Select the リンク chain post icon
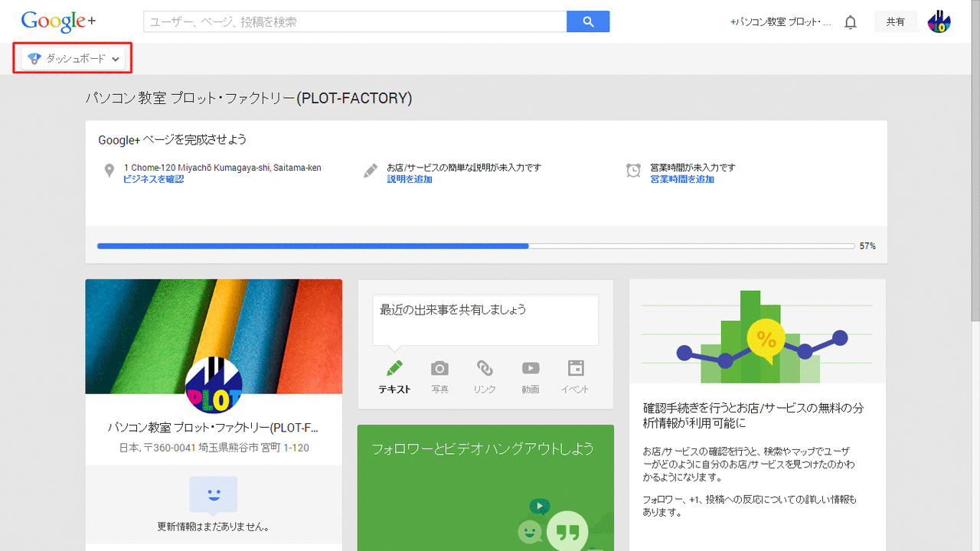This screenshot has width=980, height=551. pyautogui.click(x=485, y=368)
